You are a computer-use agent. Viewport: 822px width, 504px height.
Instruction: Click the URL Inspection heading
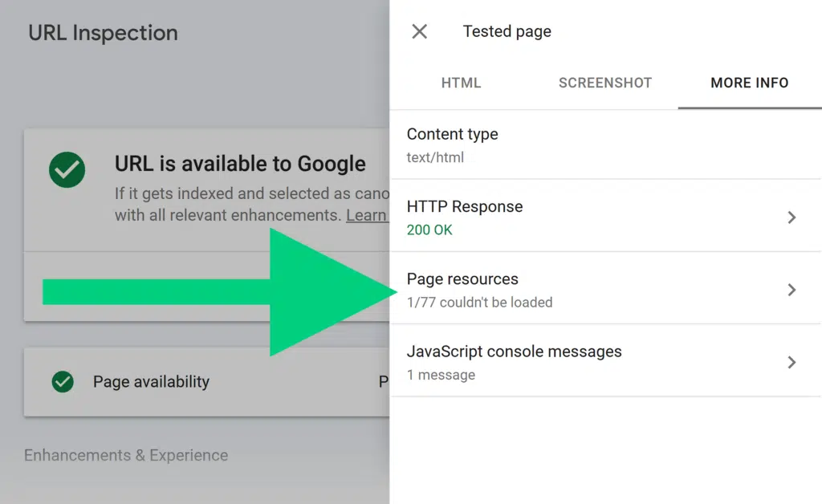[103, 33]
